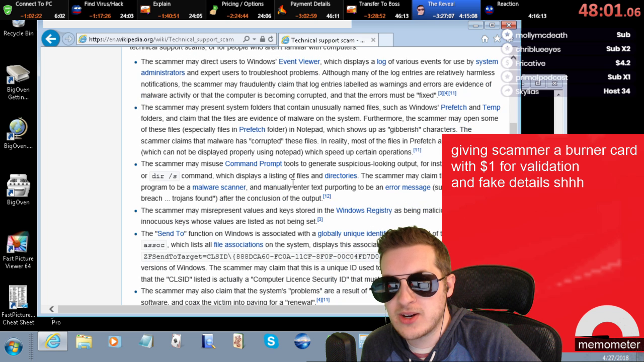Open the notepad-style taskbar icon
This screenshot has width=644, height=362.
point(146,342)
